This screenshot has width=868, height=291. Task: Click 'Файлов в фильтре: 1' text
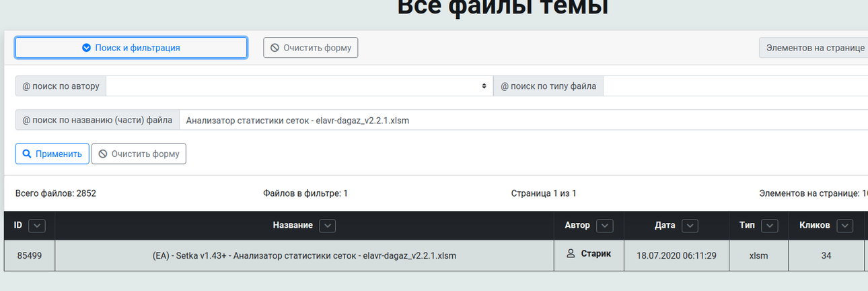pyautogui.click(x=305, y=193)
